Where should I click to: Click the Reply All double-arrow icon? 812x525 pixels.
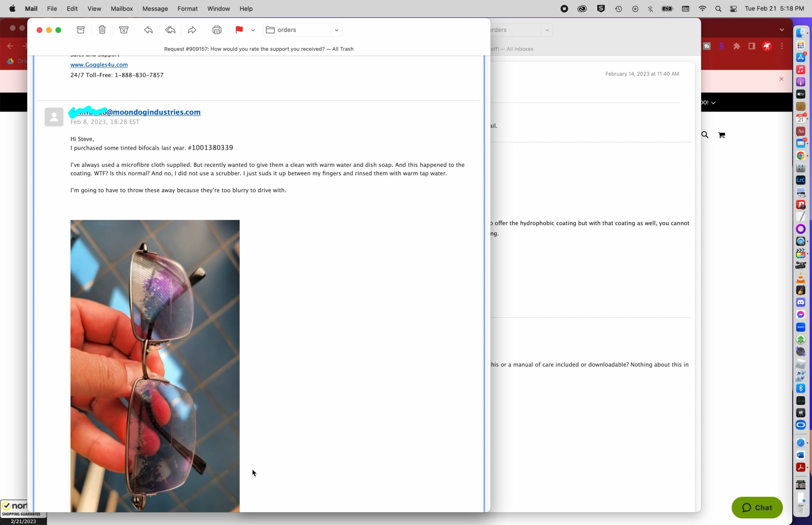[x=170, y=30]
